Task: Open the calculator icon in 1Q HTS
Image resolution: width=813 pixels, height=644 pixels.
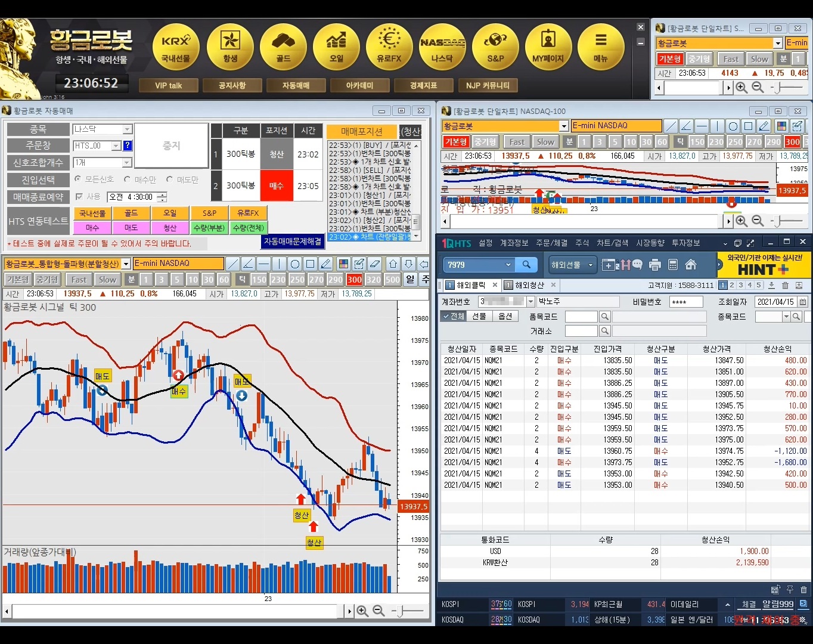Action: tap(673, 265)
